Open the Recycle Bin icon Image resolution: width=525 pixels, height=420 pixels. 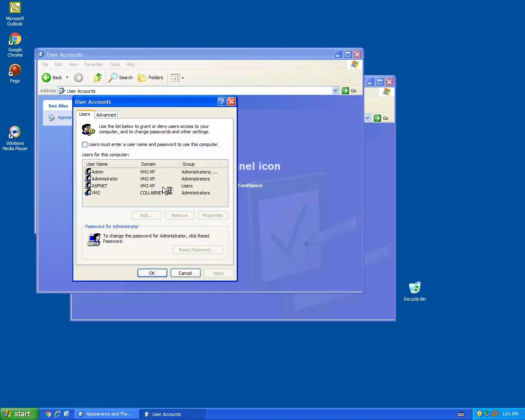(415, 292)
